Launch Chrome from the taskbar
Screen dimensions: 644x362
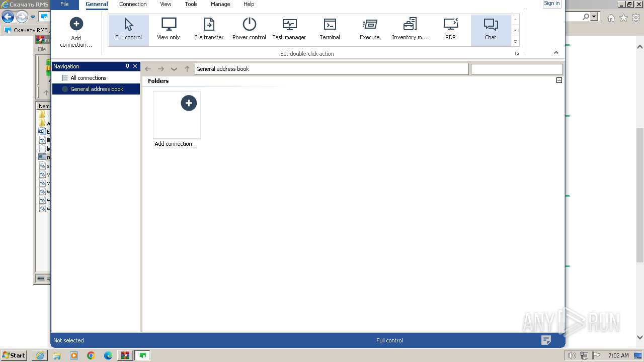coord(91,355)
